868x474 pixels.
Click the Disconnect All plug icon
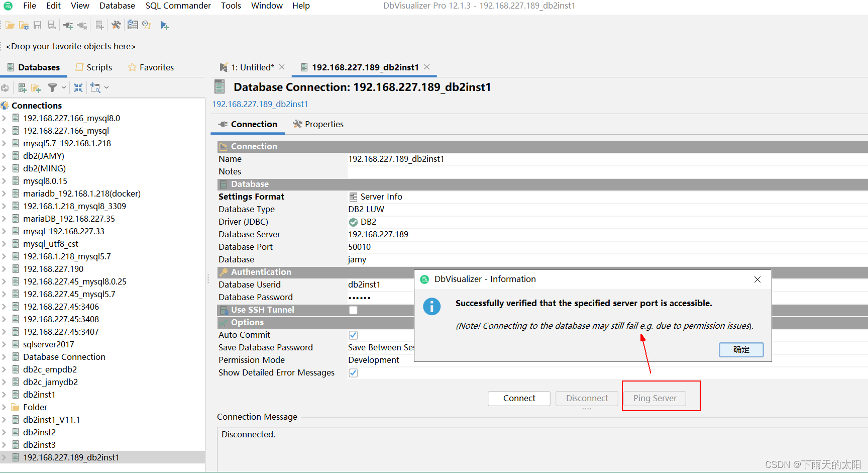pyautogui.click(x=82, y=25)
